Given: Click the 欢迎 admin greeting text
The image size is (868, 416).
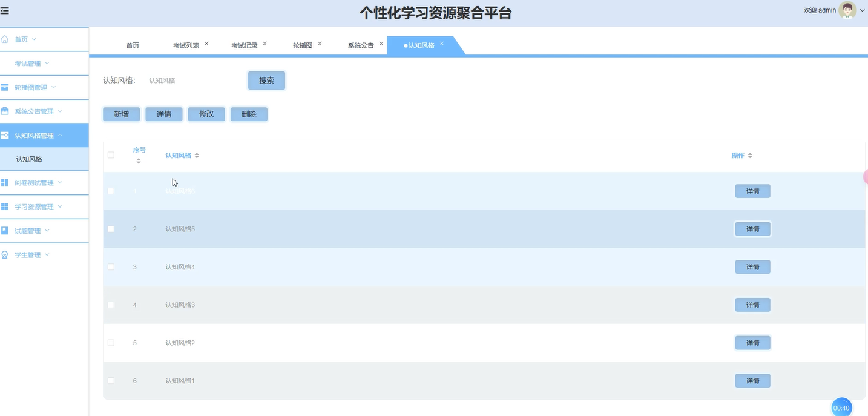Looking at the screenshot, I should pos(820,10).
